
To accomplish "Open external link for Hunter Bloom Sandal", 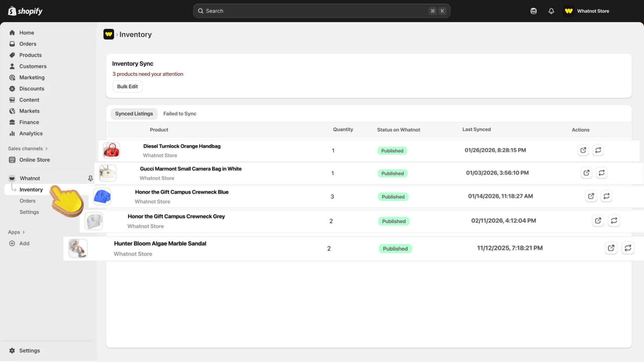I will [x=611, y=248].
